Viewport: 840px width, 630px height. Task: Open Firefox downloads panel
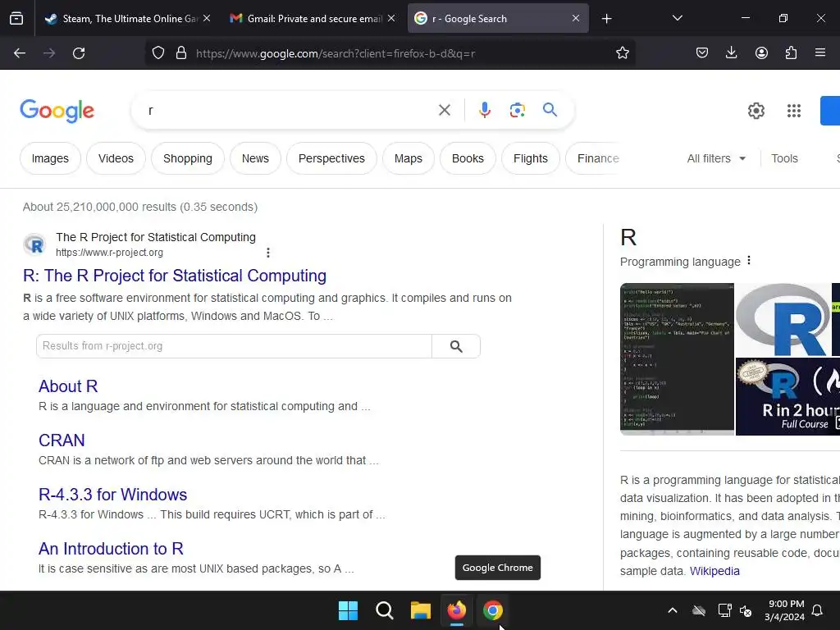(x=731, y=53)
